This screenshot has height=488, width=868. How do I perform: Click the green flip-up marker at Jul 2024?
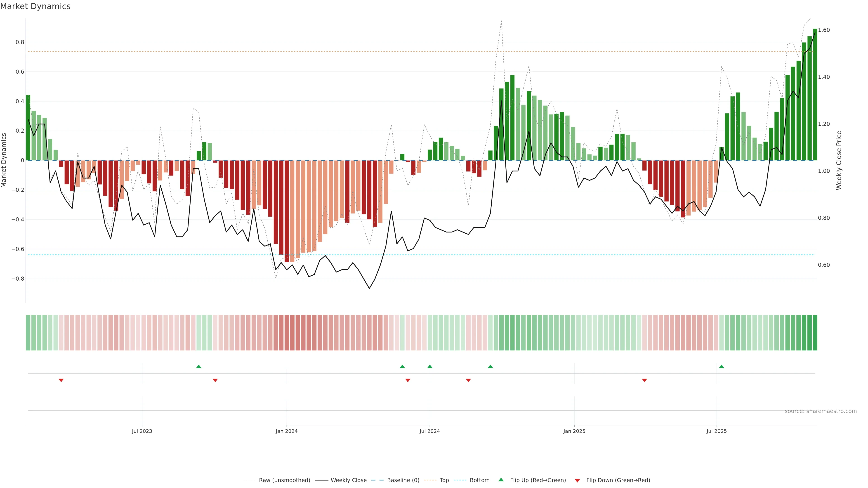[430, 366]
